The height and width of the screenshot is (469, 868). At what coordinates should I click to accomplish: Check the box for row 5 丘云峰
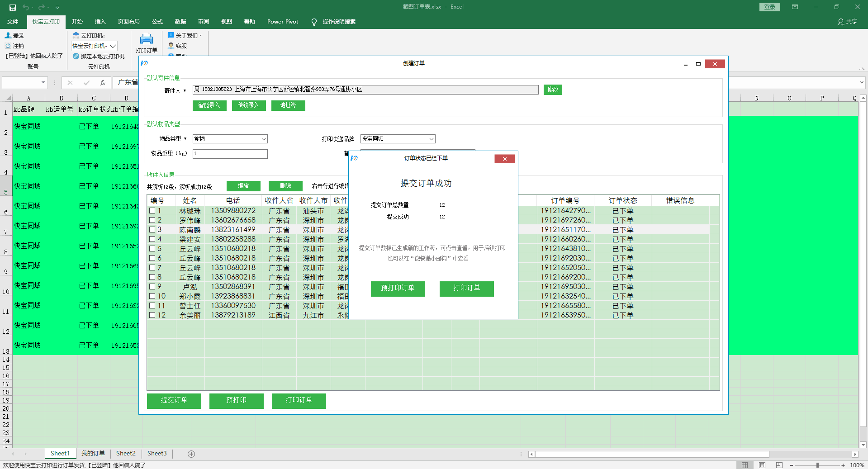[152, 249]
